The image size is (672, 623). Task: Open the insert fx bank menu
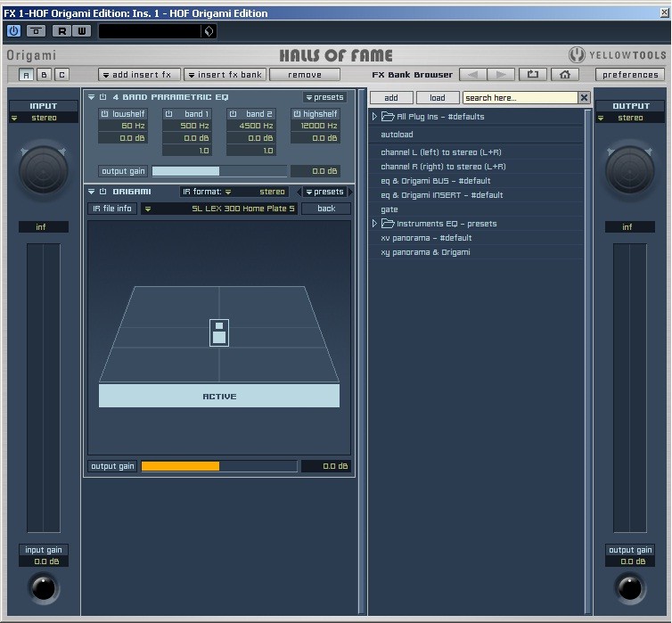(225, 75)
